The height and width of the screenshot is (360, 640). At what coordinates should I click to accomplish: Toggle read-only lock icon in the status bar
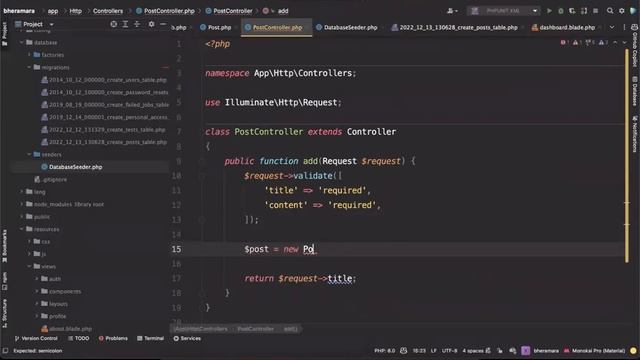[500, 351]
